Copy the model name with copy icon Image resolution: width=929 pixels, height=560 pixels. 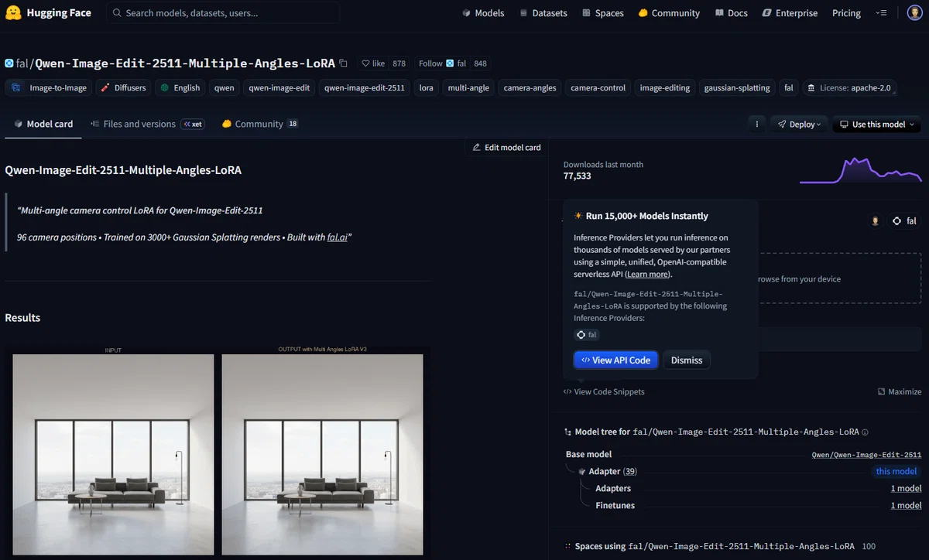pos(344,63)
